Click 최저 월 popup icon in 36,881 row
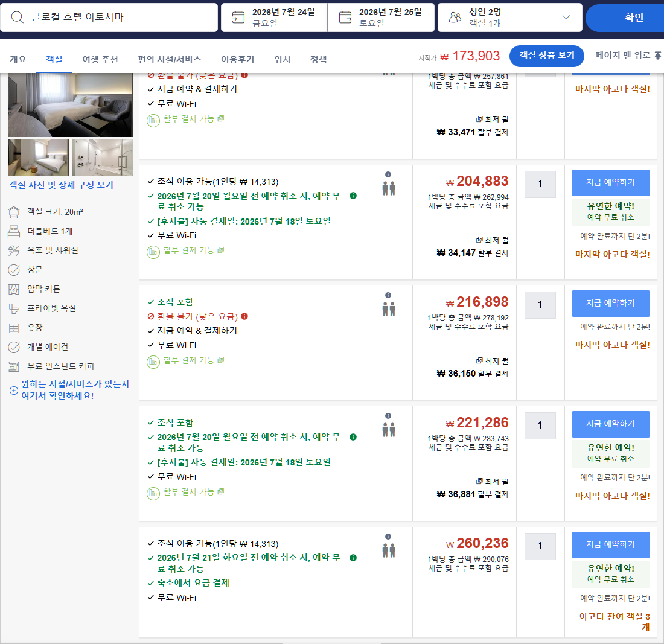This screenshot has height=644, width=664. pyautogui.click(x=479, y=481)
